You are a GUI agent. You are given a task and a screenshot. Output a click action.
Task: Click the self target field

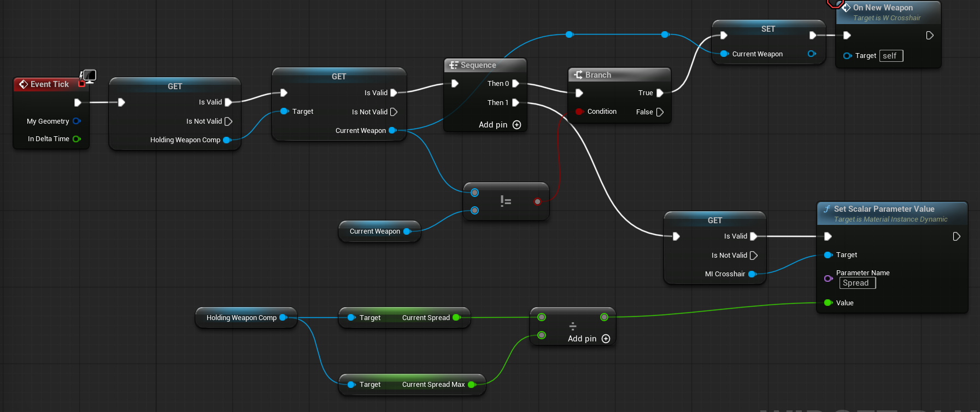(891, 56)
